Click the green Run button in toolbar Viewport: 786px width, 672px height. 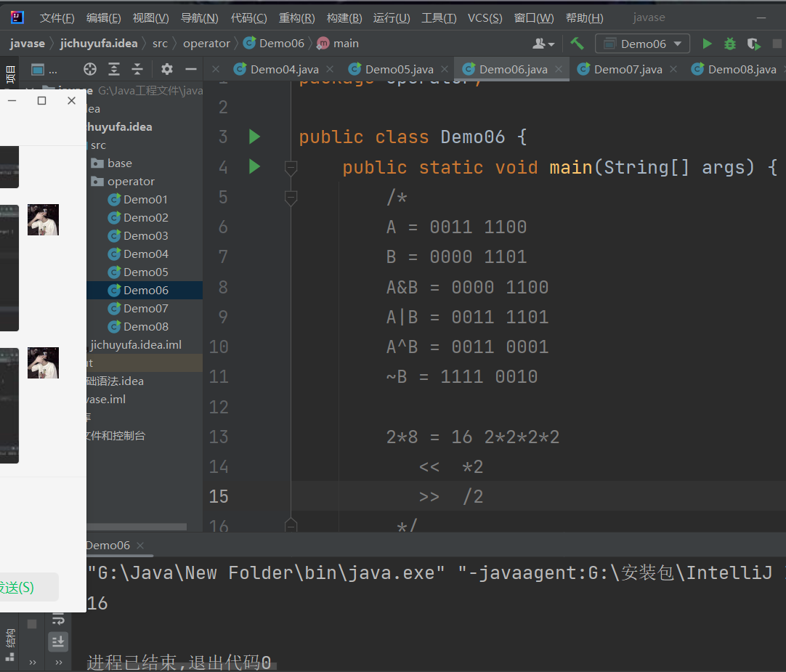pyautogui.click(x=707, y=44)
